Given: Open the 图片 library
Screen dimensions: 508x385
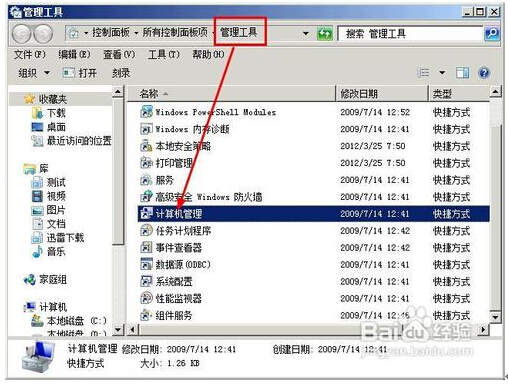Looking at the screenshot, I should click(x=49, y=210).
